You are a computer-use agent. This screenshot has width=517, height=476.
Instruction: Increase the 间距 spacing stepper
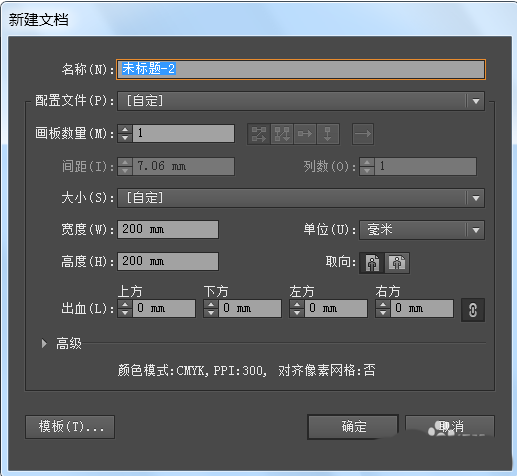125,162
